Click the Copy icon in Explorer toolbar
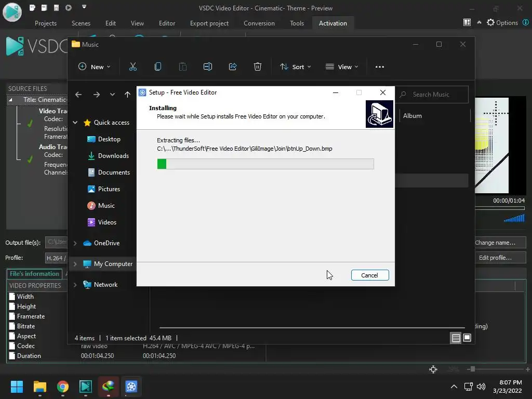532x399 pixels. [x=158, y=67]
